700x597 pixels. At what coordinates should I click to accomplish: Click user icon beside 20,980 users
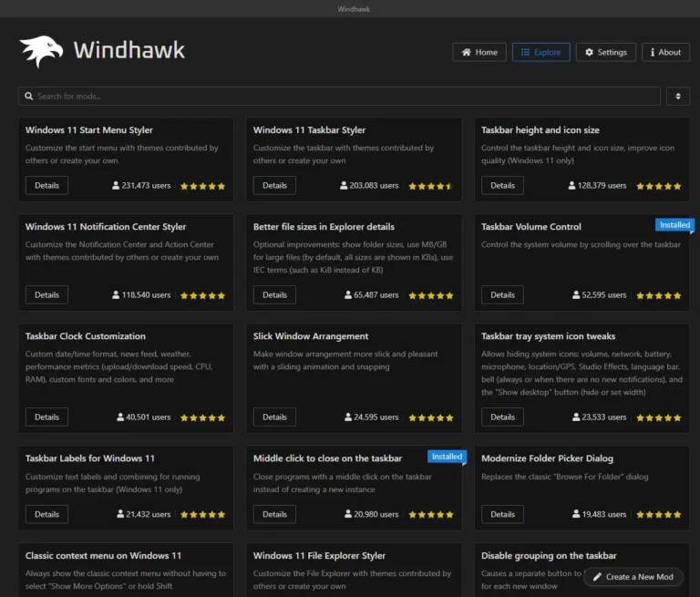coord(348,514)
